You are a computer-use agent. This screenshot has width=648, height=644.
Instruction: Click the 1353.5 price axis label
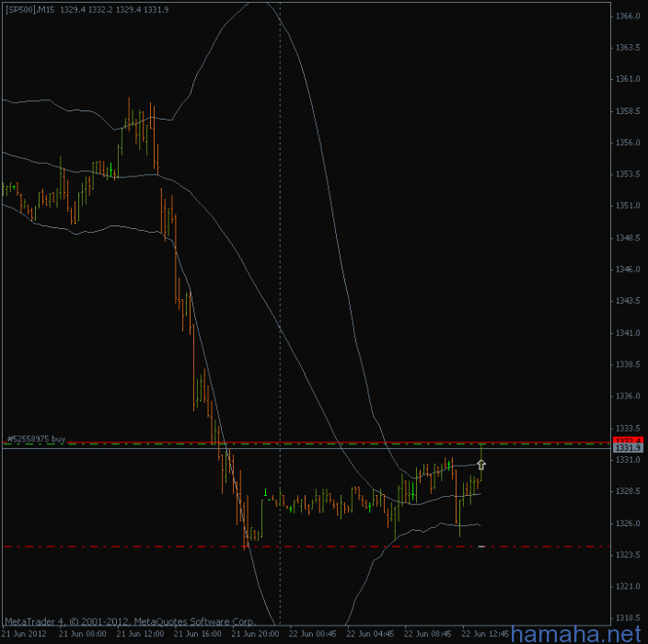pyautogui.click(x=628, y=174)
